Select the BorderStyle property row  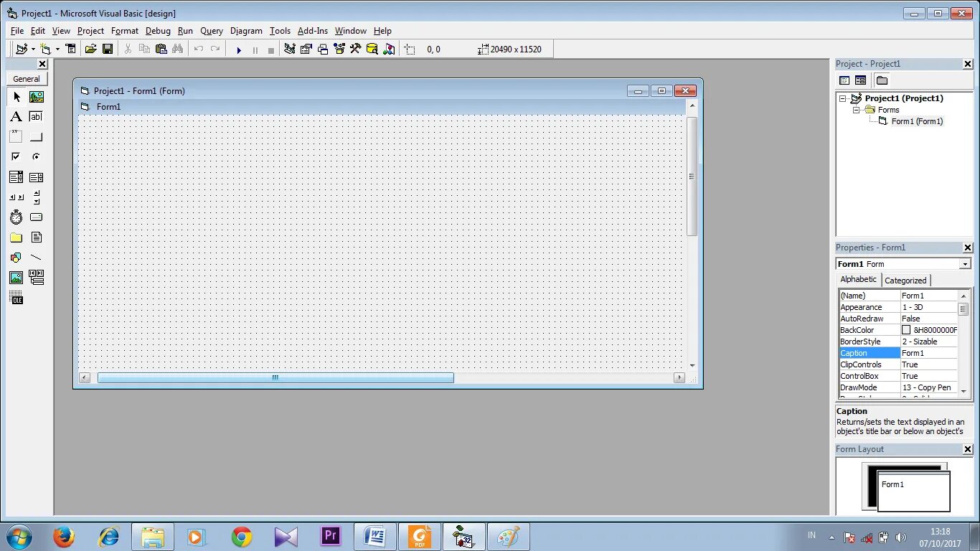tap(898, 342)
